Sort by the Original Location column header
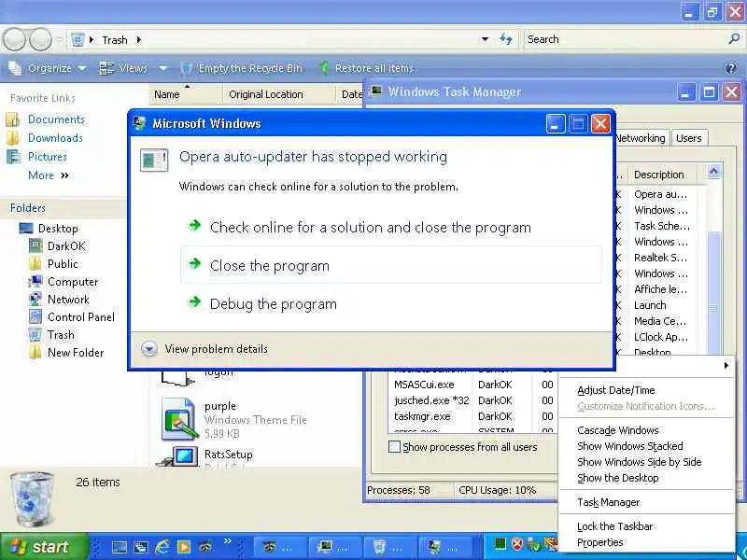The width and height of the screenshot is (747, 560). (x=279, y=94)
